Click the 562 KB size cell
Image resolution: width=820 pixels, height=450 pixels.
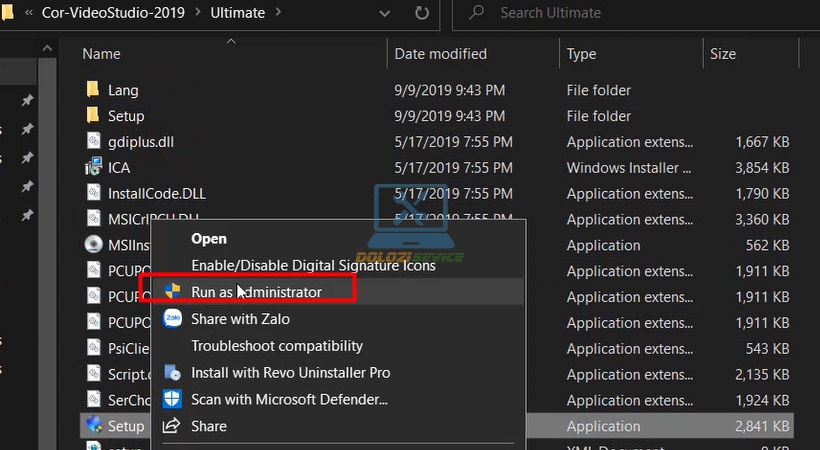point(767,245)
